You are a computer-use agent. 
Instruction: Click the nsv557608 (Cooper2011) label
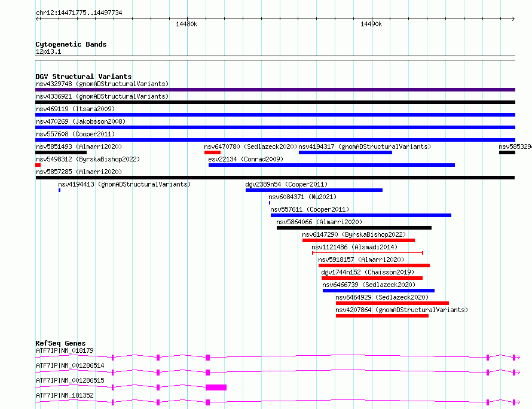click(75, 134)
